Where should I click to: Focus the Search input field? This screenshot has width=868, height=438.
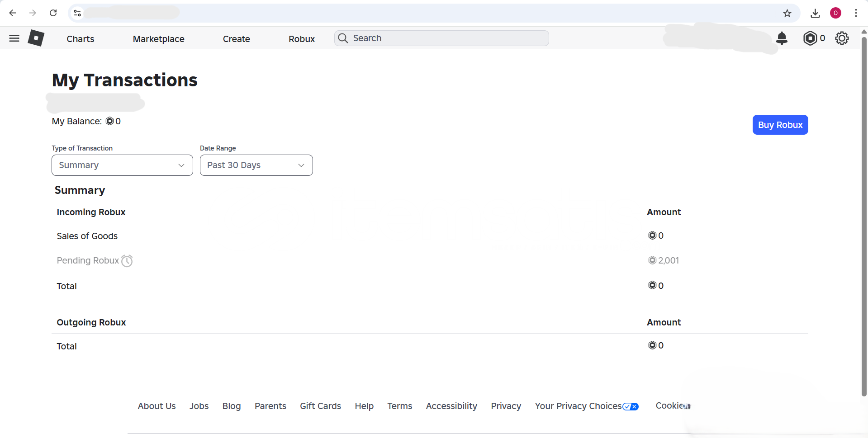pos(441,38)
